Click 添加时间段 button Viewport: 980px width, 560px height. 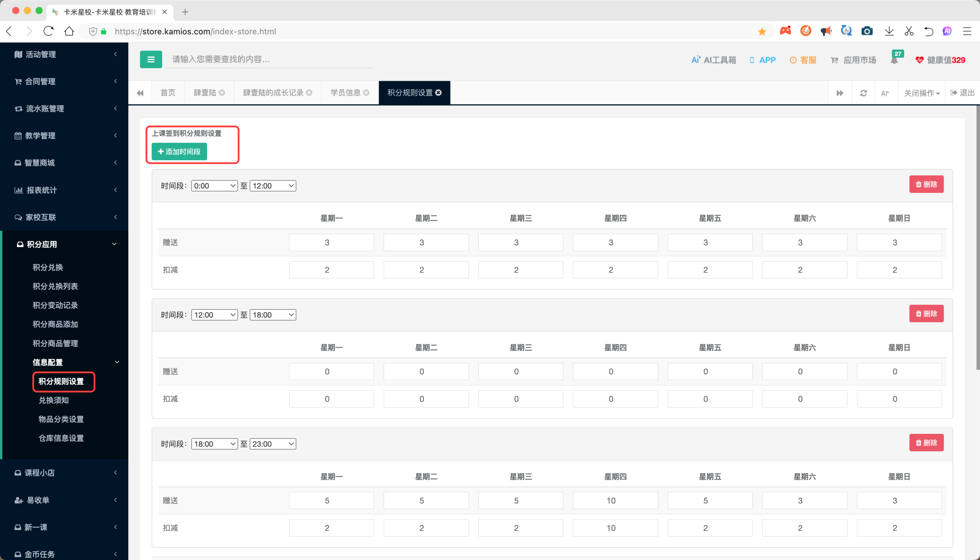180,151
